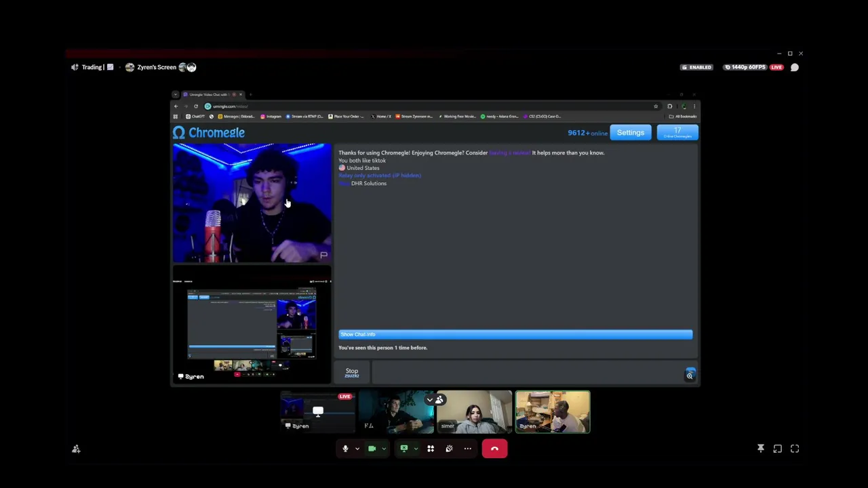Show chat with speech bubble icon
This screenshot has width=868, height=488.
click(795, 67)
